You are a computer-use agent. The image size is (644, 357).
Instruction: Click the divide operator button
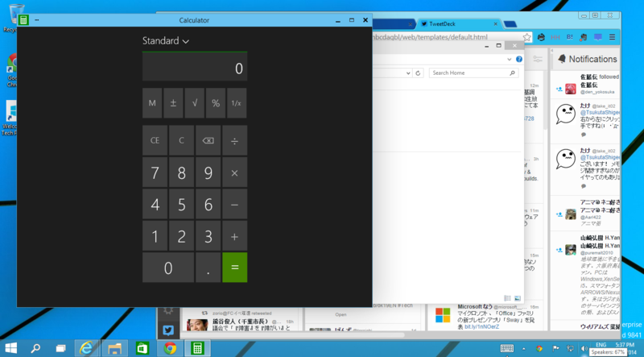tap(234, 140)
